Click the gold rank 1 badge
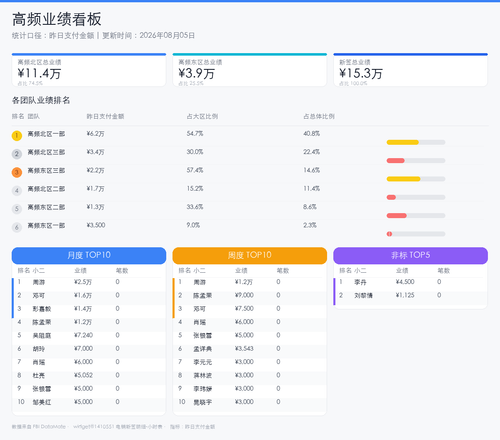The image size is (500, 440). pos(17,136)
